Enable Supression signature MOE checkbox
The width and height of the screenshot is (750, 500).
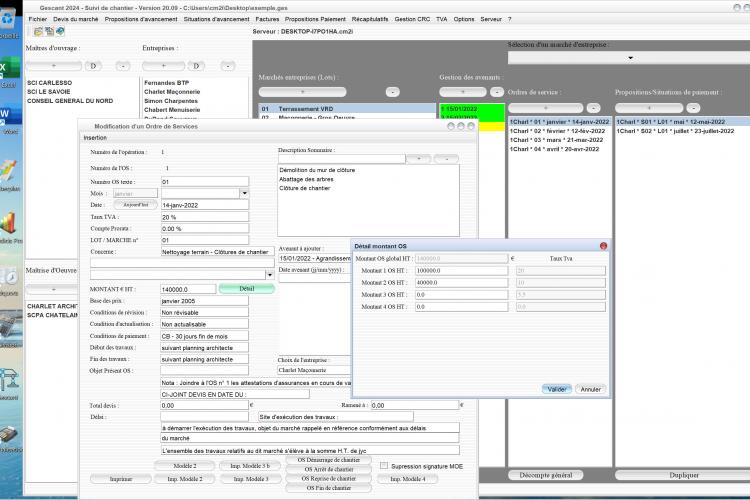[384, 466]
